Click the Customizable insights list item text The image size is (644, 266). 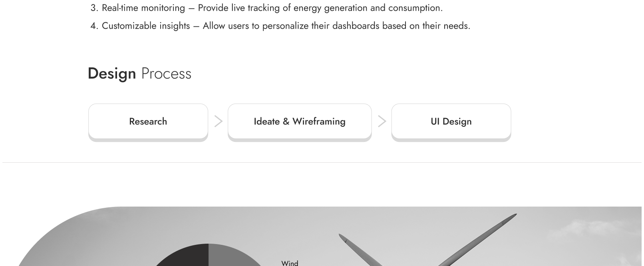point(146,26)
